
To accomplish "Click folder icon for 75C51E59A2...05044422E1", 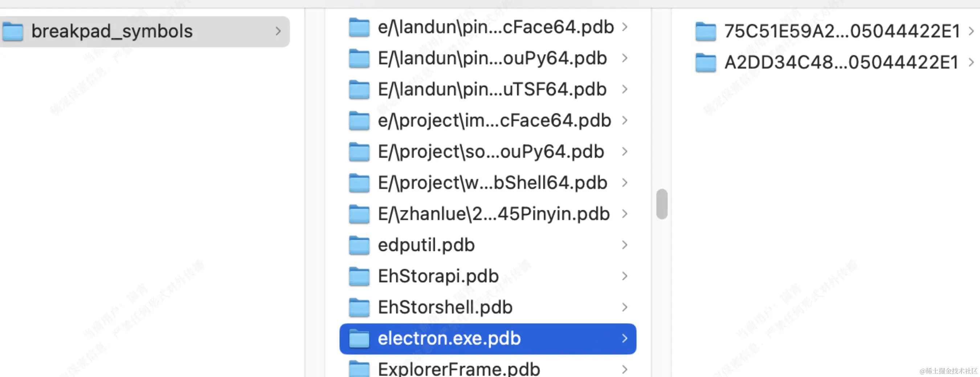I will coord(706,31).
